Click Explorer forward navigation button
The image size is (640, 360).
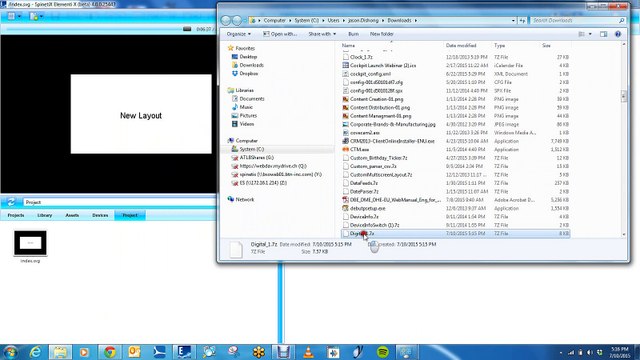coord(237,20)
